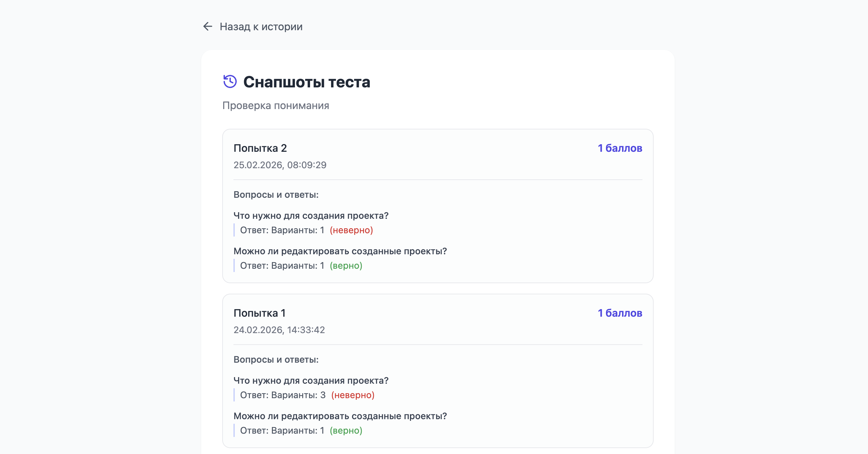Screen dimensions: 868x454
Task: Click the first question in Попытка 2
Action: (311, 216)
